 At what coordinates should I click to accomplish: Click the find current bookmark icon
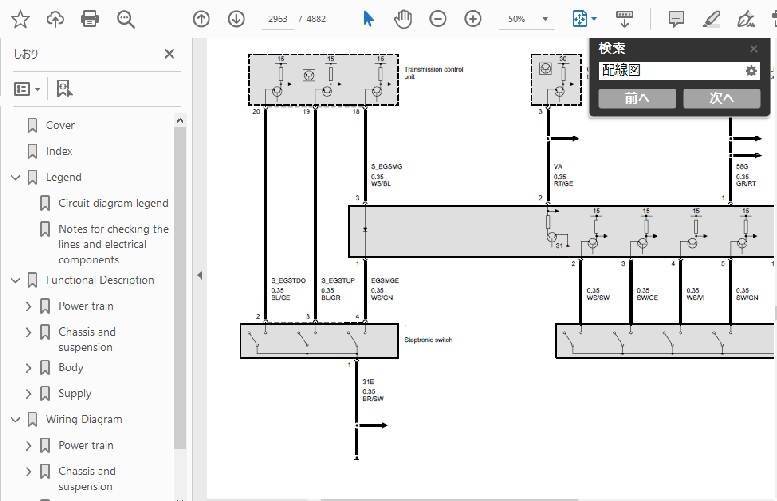click(64, 89)
